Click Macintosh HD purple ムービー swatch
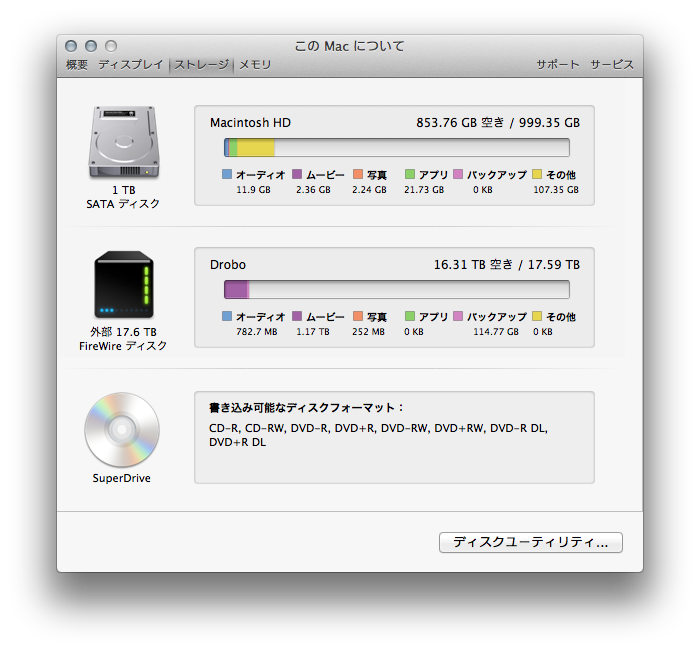 [x=297, y=174]
